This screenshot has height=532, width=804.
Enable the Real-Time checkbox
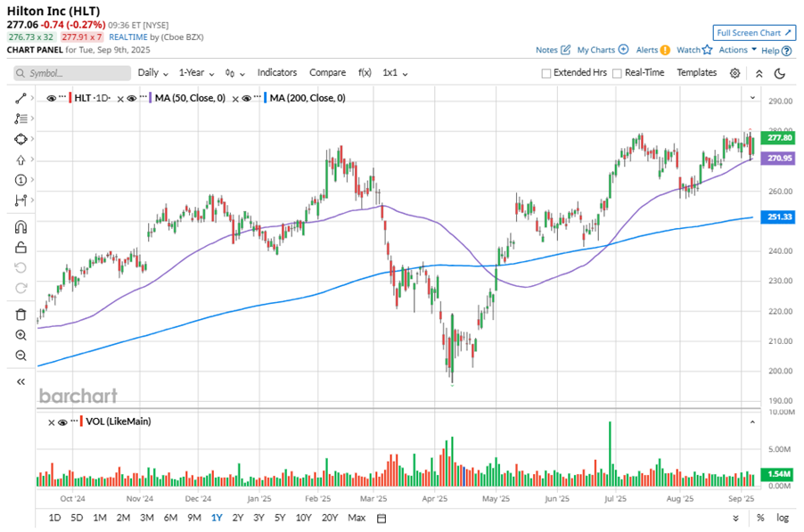[618, 73]
